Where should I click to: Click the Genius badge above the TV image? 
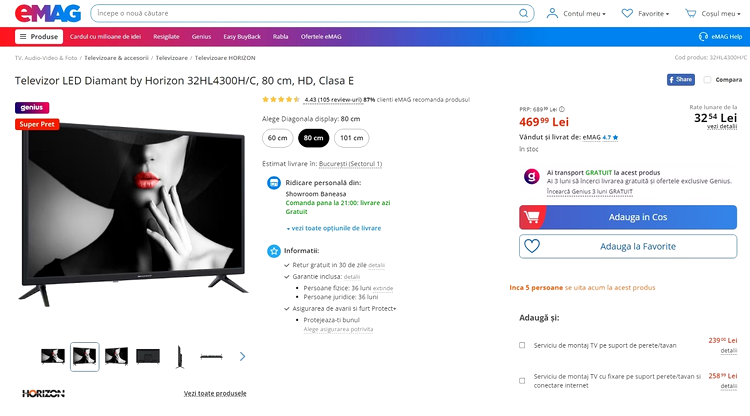pyautogui.click(x=32, y=108)
